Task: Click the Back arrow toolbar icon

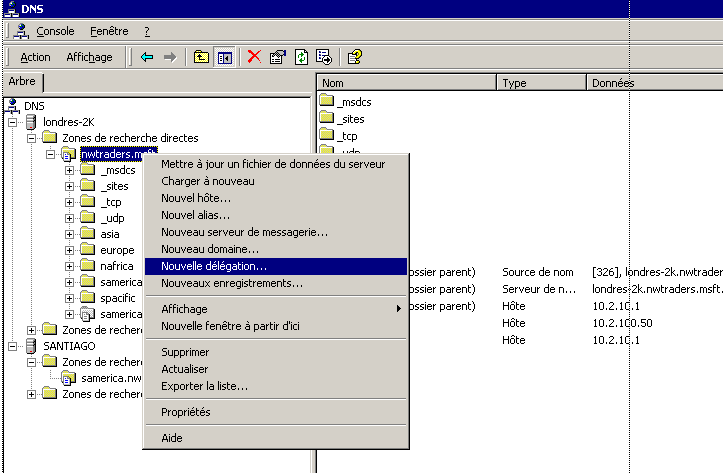Action: pos(147,57)
